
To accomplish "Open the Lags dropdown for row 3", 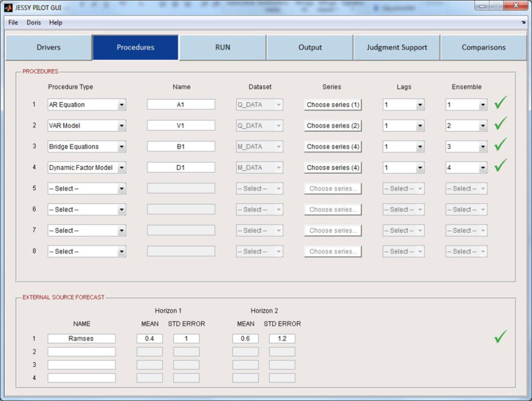I will point(404,147).
